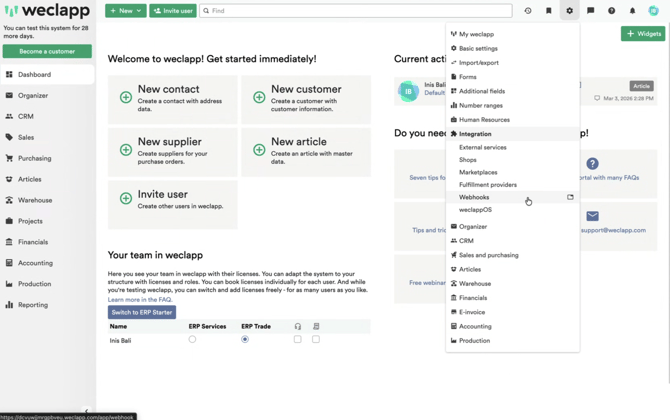
Task: Click the help question mark icon
Action: click(x=612, y=11)
